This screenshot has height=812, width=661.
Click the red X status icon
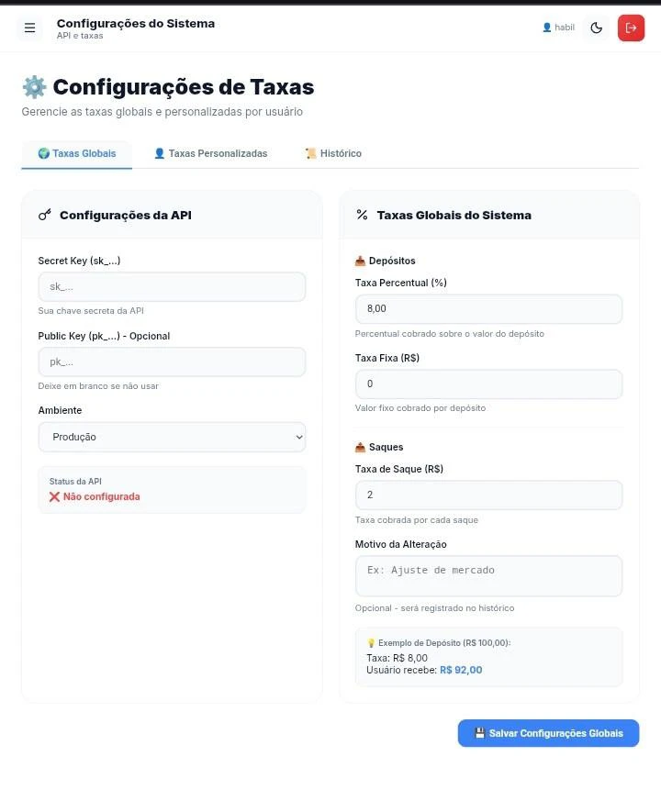click(55, 496)
